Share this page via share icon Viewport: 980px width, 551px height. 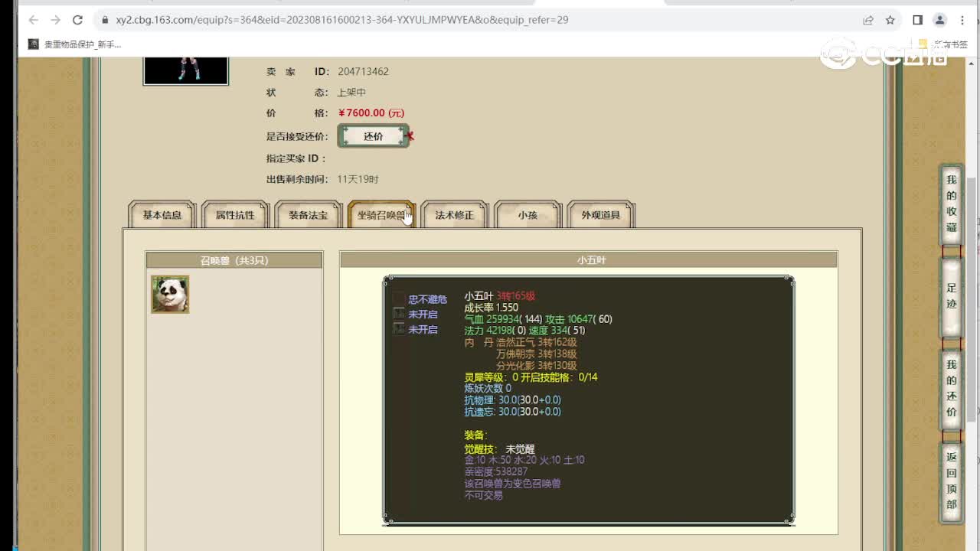[x=868, y=20]
